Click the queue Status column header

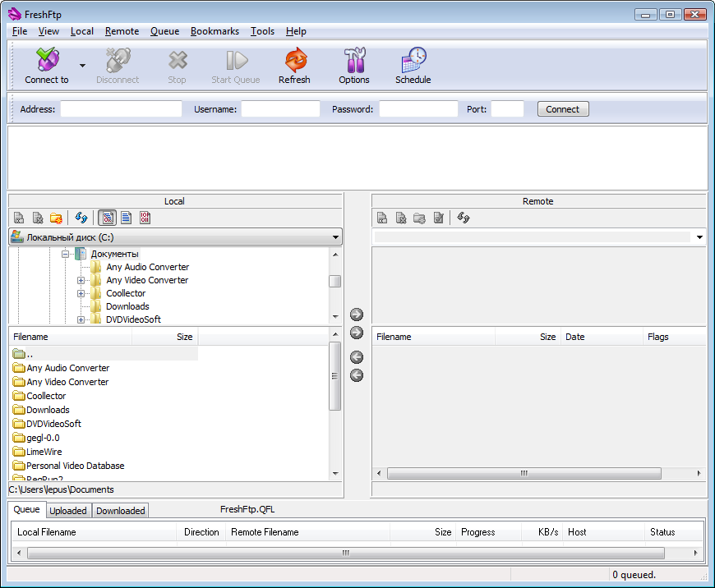tap(674, 532)
